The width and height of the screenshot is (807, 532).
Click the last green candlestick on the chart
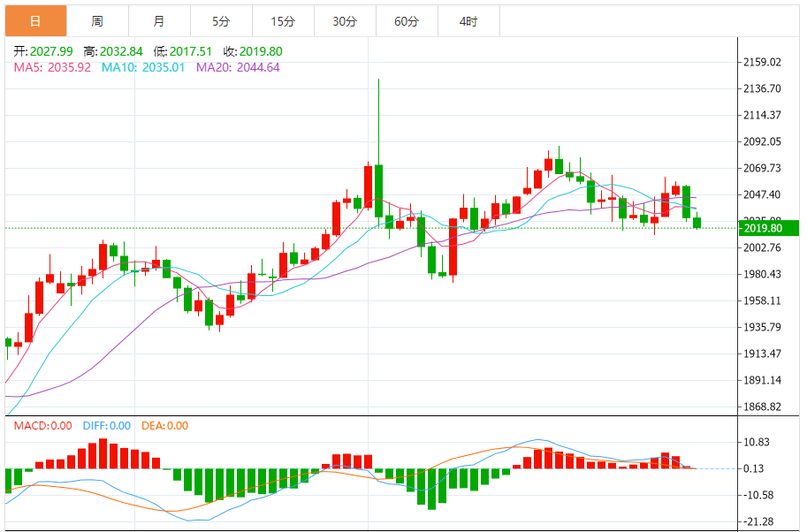point(697,223)
